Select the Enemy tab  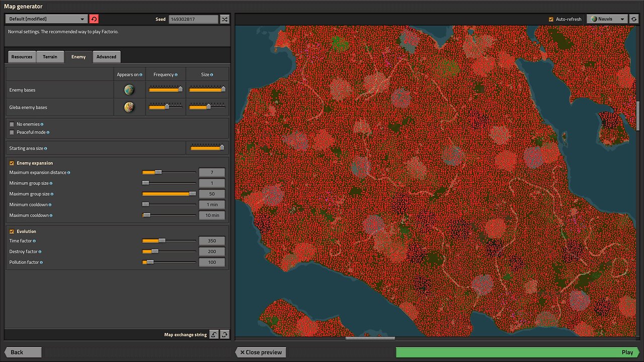click(x=78, y=57)
